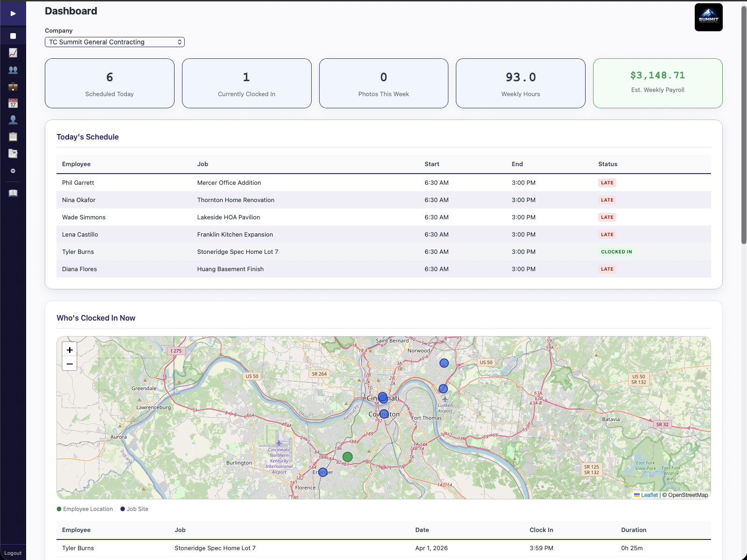Open the employees people icon in sidebar

pyautogui.click(x=13, y=70)
